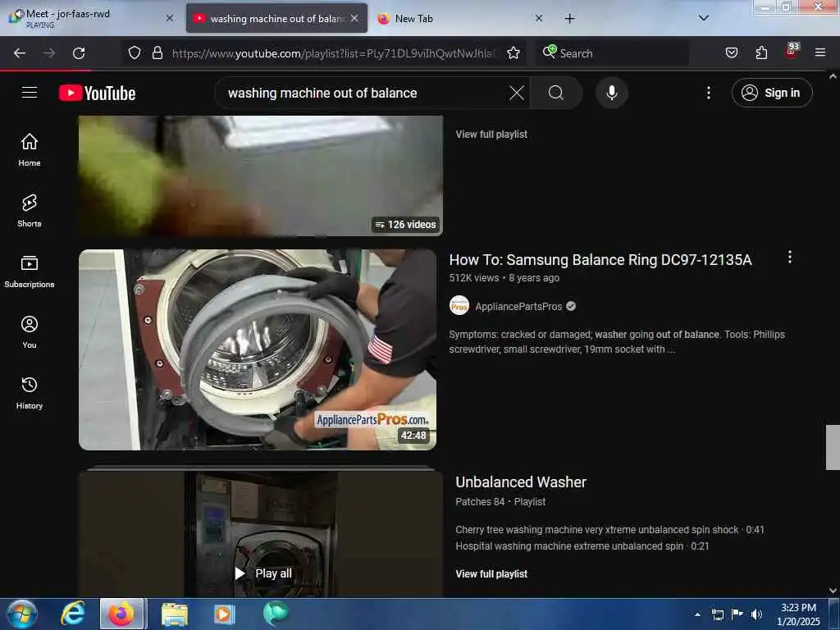
Task: Open a new tab with the plus button
Action: pos(569,19)
